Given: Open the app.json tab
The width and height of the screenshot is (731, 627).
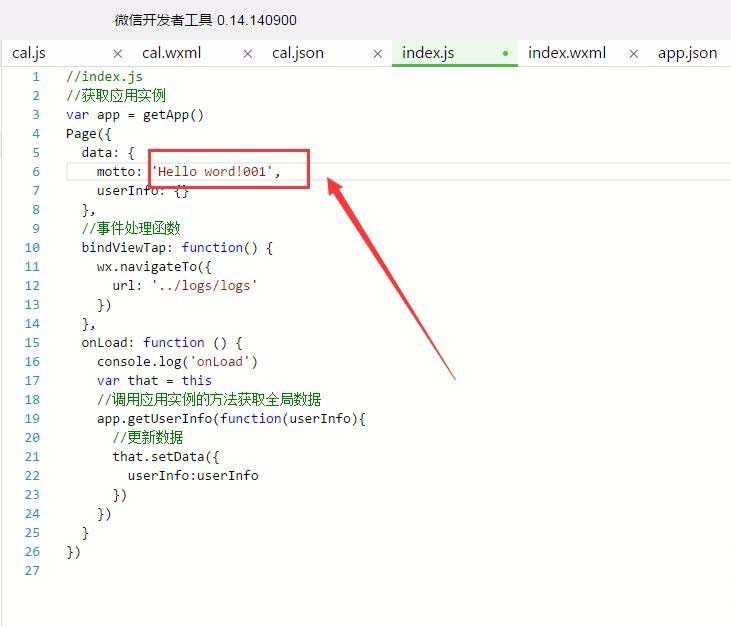Looking at the screenshot, I should click(x=687, y=53).
